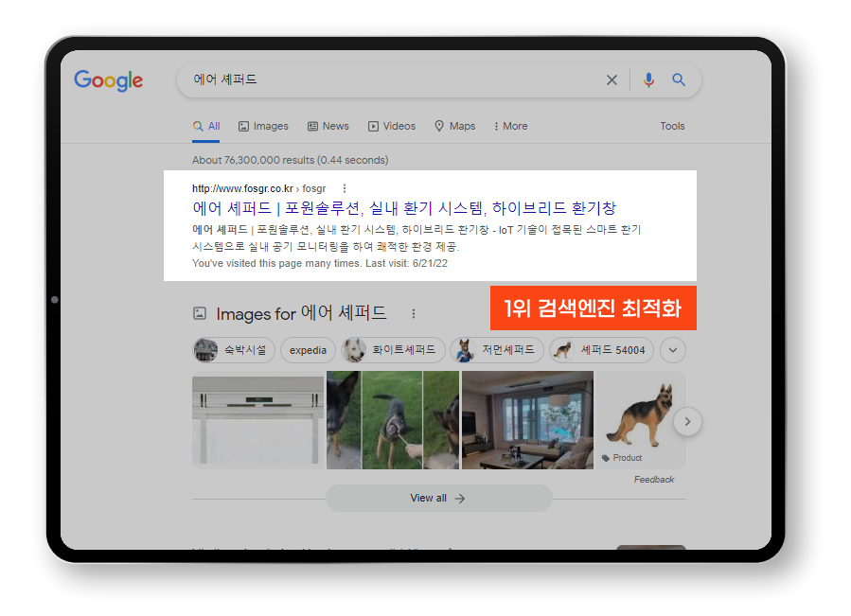Click the results count text About 76,300,000 results
The image size is (851, 616).
290,160
